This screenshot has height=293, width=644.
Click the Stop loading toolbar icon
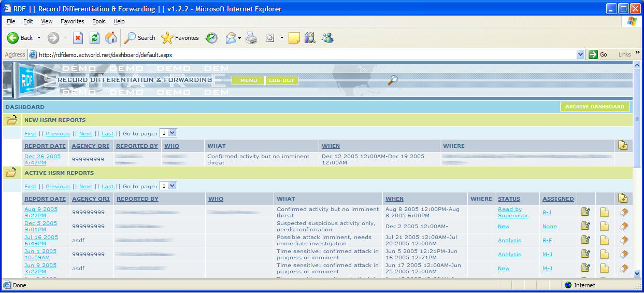click(x=78, y=38)
